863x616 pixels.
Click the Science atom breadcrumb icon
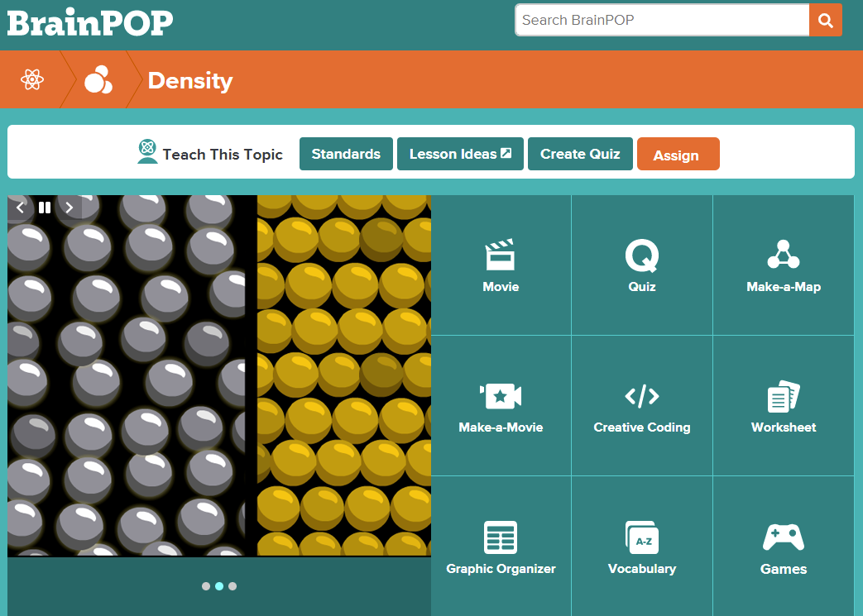(x=31, y=80)
